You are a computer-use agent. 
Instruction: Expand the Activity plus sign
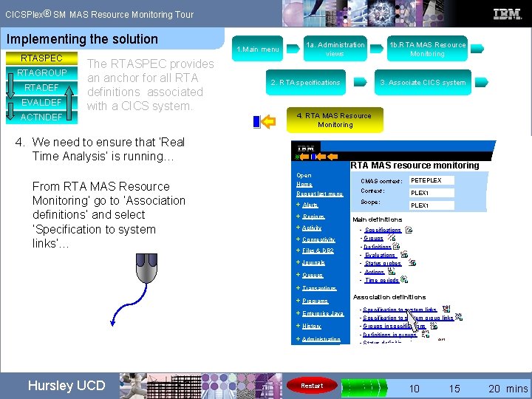[298, 228]
